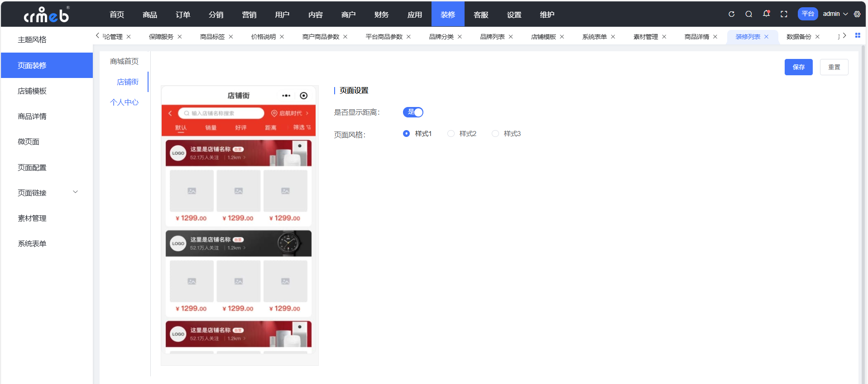Close the 商品详情 tab
The width and height of the screenshot is (868, 384).
pos(715,37)
